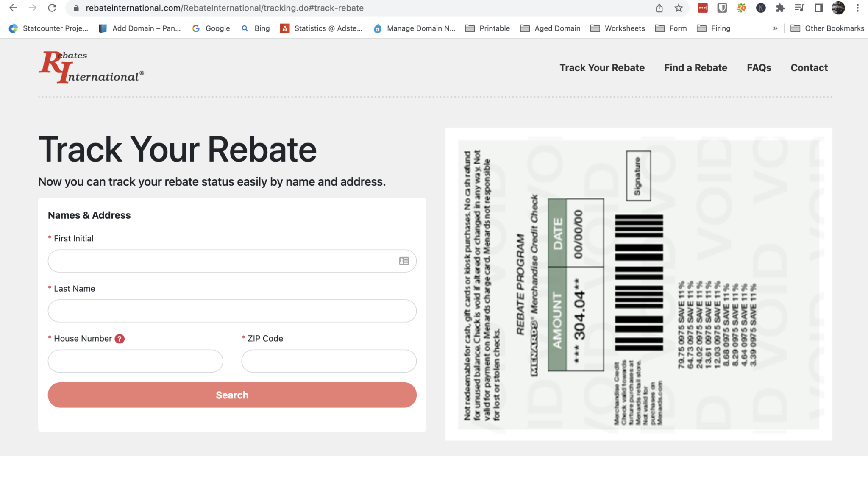Click the ZIP Code input field

328,360
